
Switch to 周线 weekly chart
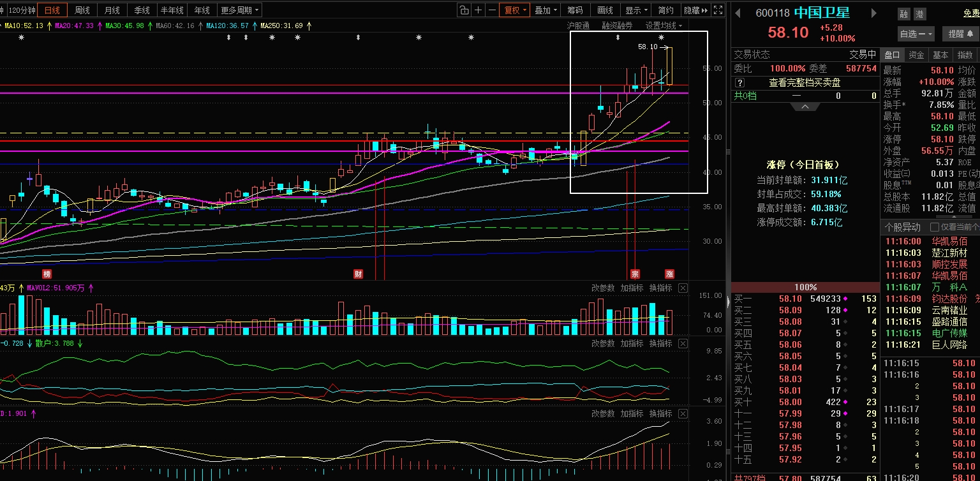tap(82, 10)
